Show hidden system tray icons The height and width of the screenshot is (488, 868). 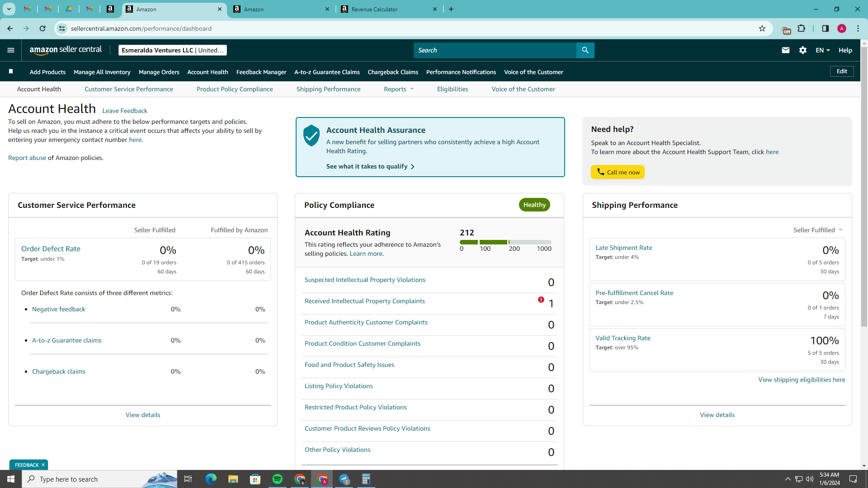pyautogui.click(x=788, y=479)
